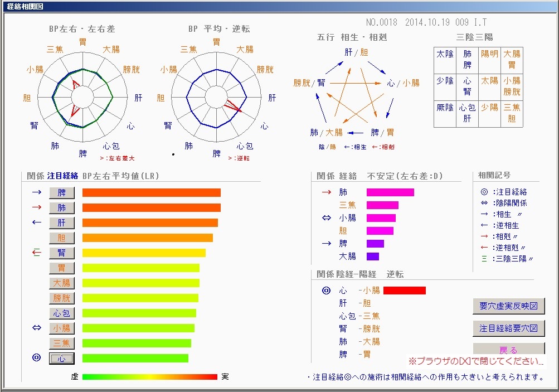The image size is (559, 392).
Task: Select the 胃 meridian button in the list
Action: [61, 268]
